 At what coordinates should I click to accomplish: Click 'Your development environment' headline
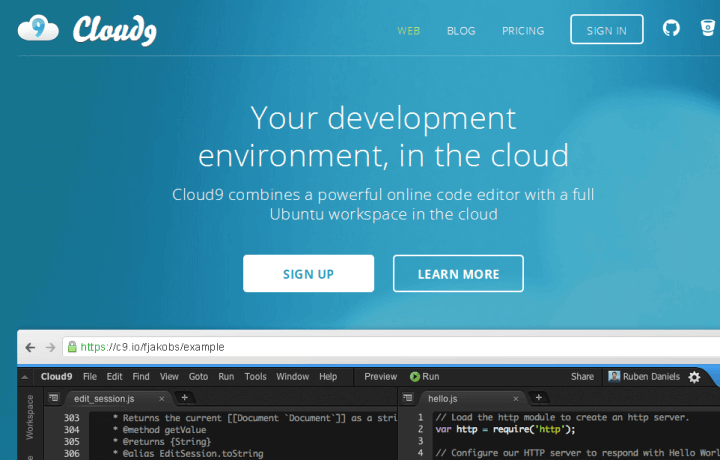pyautogui.click(x=383, y=137)
